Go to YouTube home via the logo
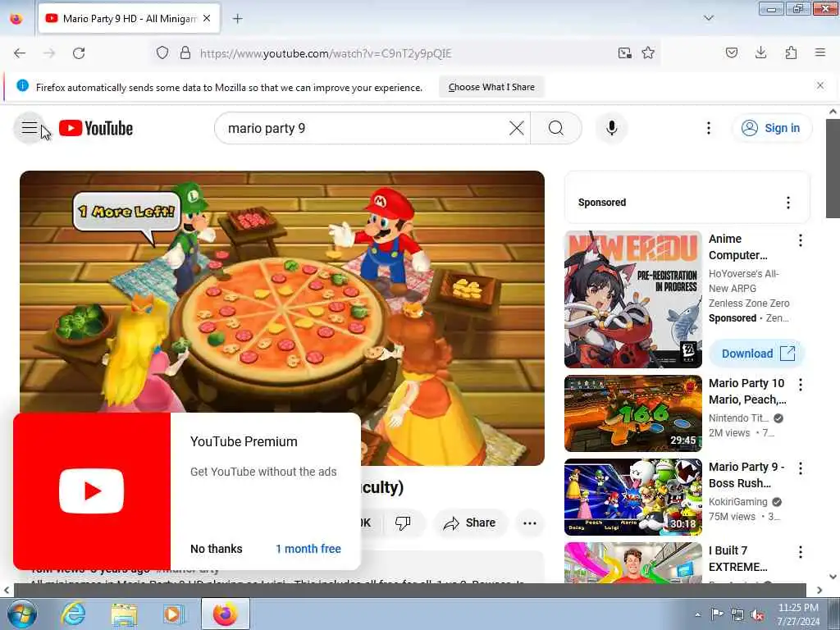Image resolution: width=840 pixels, height=630 pixels. pos(96,128)
